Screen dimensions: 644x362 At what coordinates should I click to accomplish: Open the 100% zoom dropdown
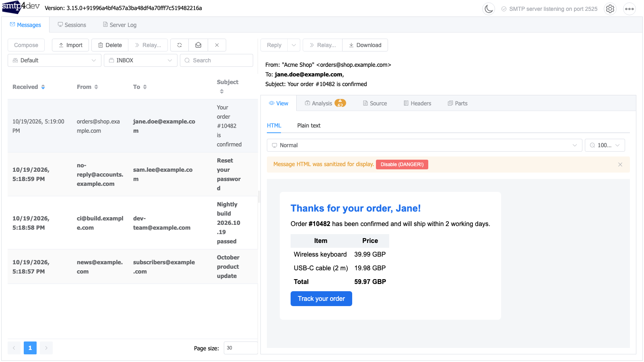[605, 145]
